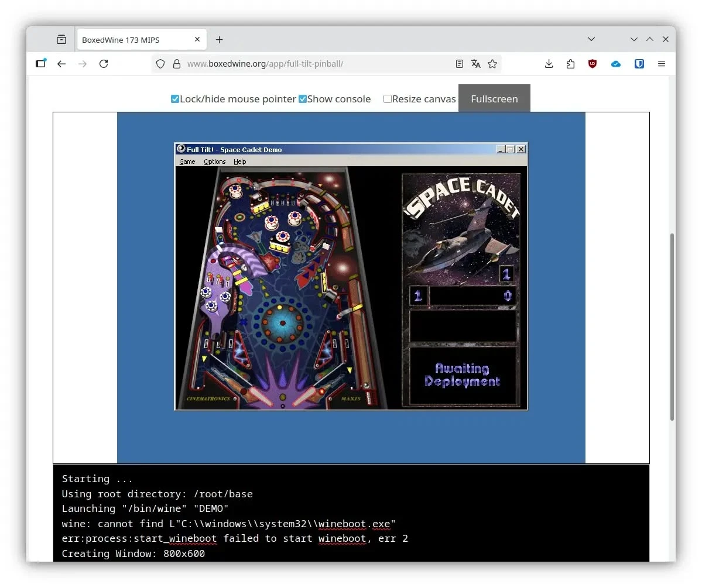Screen dimensions: 702x588
Task: Expand the list all tabs chevron
Action: click(591, 39)
